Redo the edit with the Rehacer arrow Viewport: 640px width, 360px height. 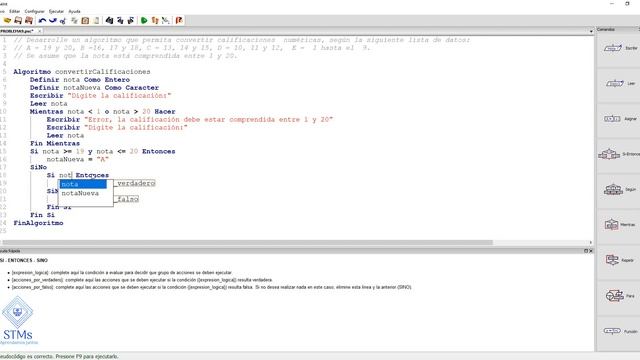coord(53,20)
